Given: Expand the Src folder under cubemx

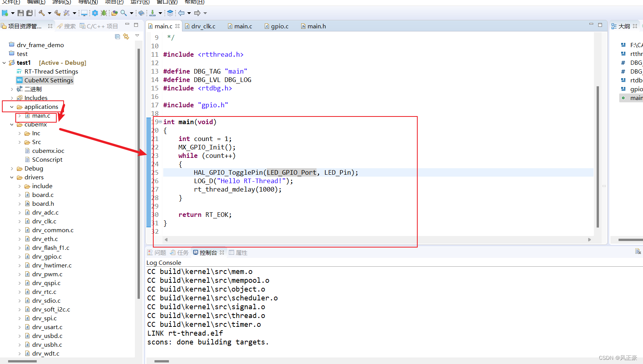Looking at the screenshot, I should [20, 142].
